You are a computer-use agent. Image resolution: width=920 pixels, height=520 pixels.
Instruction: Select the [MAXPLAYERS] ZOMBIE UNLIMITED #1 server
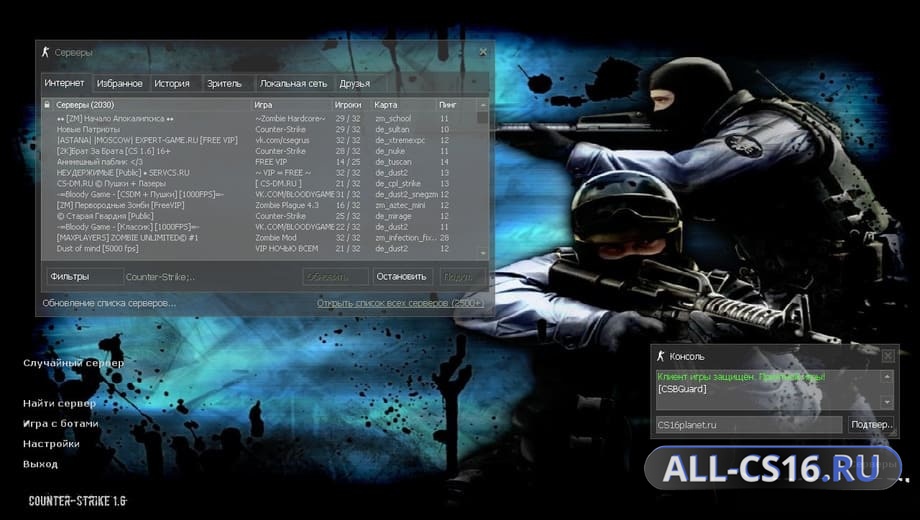(260, 238)
